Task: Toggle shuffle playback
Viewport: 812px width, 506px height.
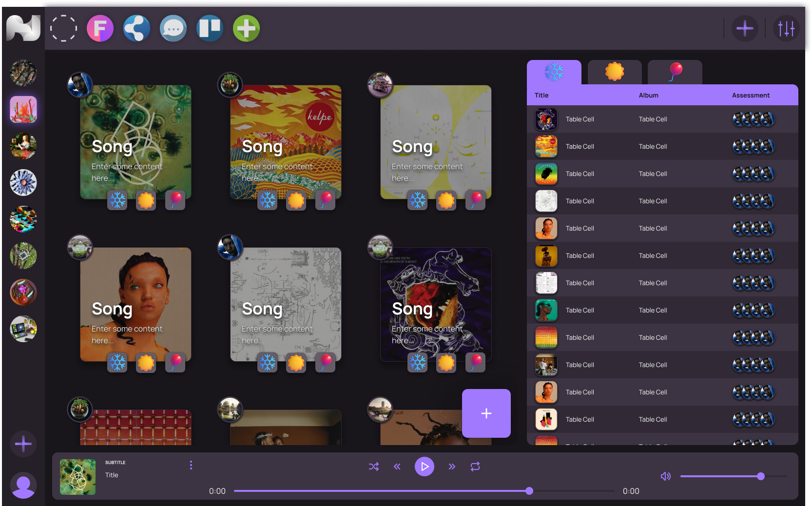Action: (x=374, y=467)
